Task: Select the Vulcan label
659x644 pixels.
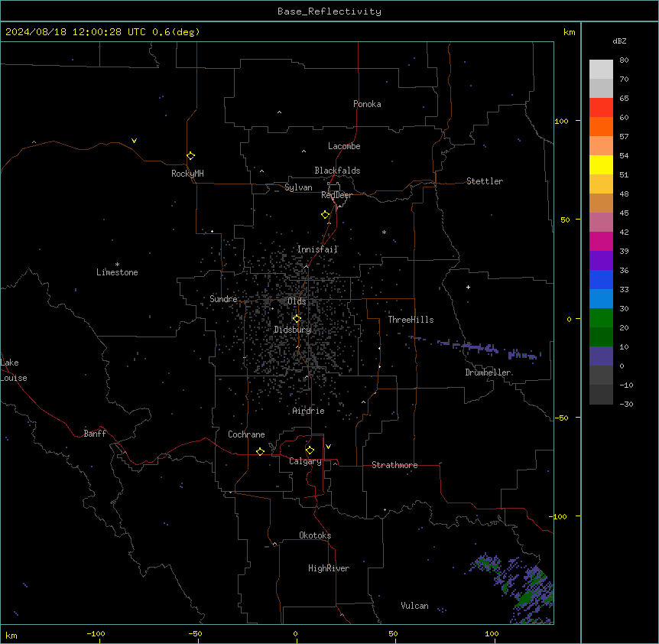Action: click(414, 606)
